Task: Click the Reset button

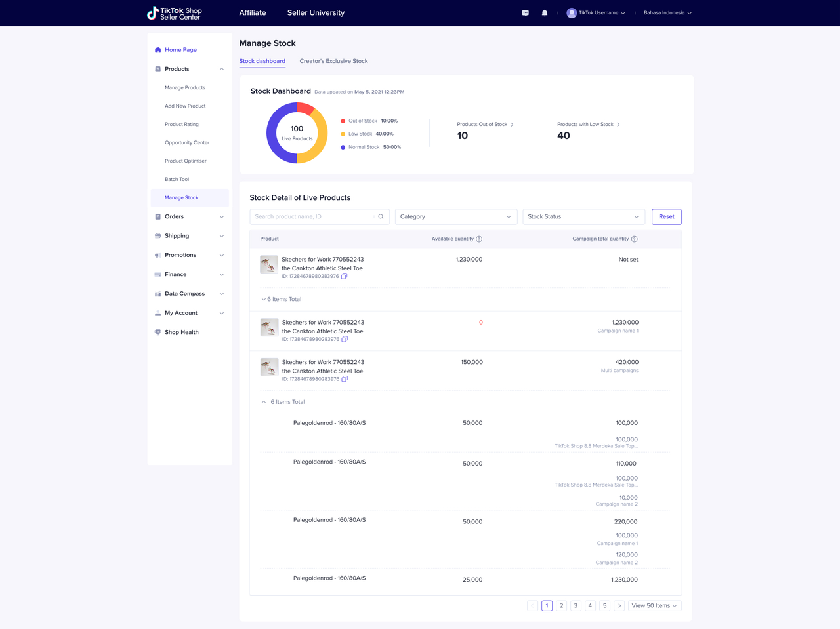Action: tap(666, 216)
